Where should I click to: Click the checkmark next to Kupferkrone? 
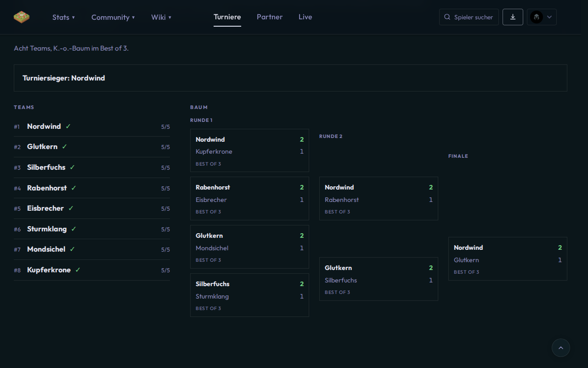click(78, 270)
